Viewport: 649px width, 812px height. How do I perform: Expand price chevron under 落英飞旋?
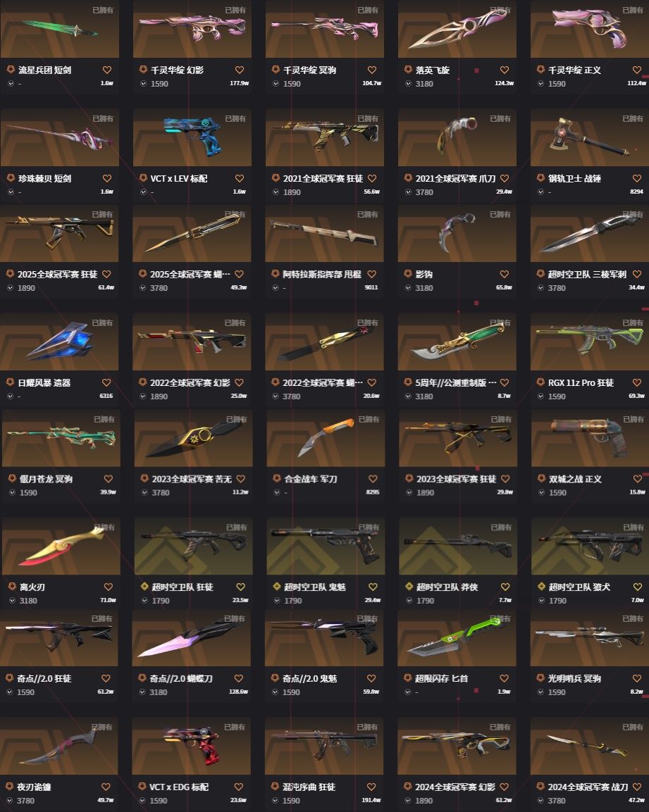(x=408, y=83)
